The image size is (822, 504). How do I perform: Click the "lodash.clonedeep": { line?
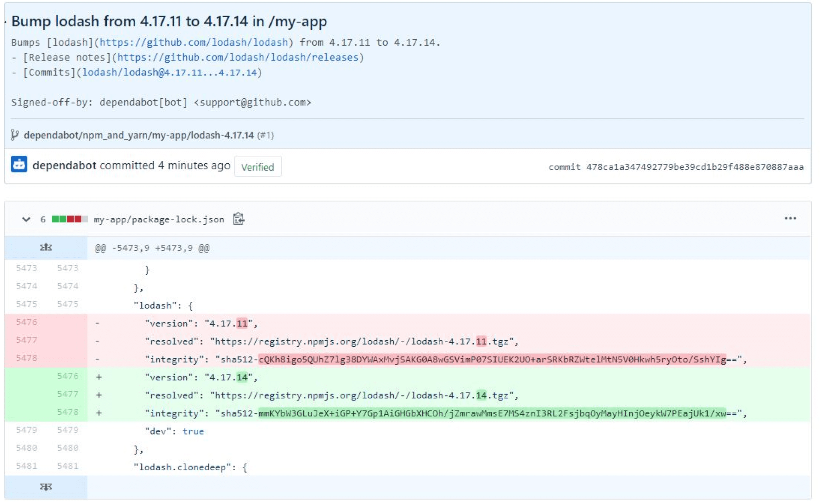coord(449,467)
